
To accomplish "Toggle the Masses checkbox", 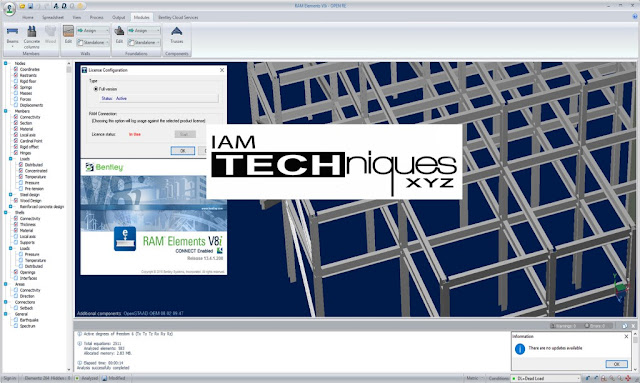I will pos(16,93).
